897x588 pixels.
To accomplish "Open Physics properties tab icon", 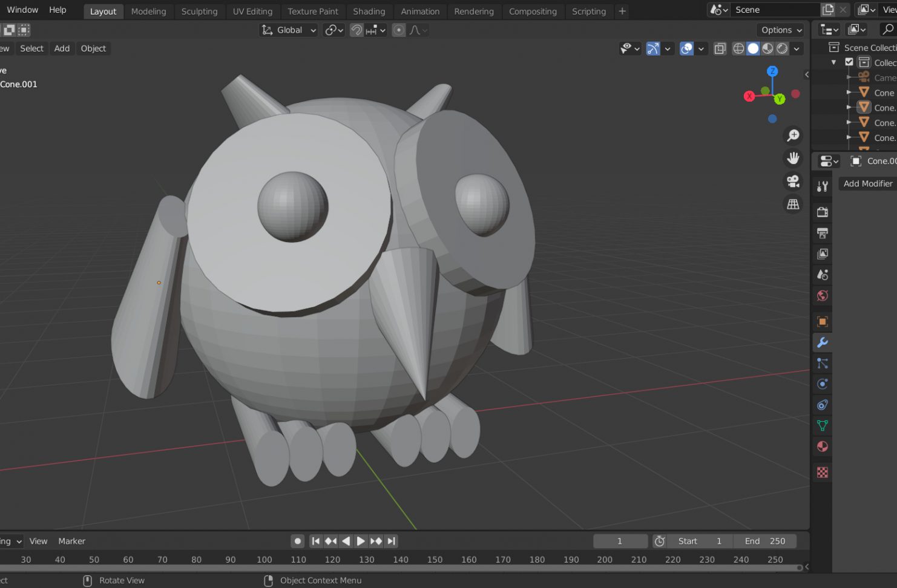I will [x=822, y=384].
